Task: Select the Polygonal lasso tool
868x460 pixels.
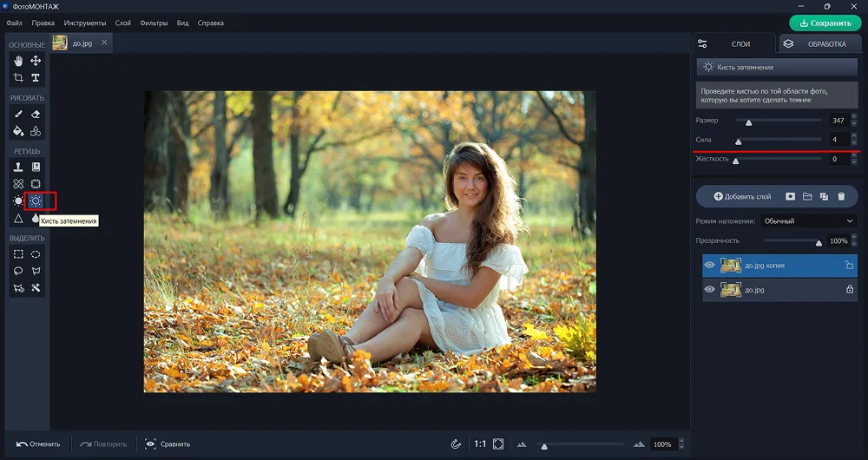Action: 36,271
